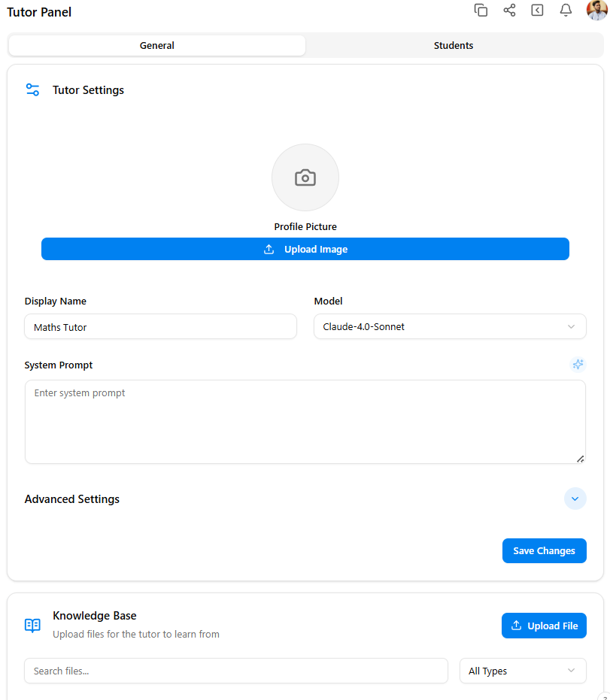Viewport: 610px width, 700px height.
Task: Click the AI sparkle generate prompt icon
Action: point(578,365)
